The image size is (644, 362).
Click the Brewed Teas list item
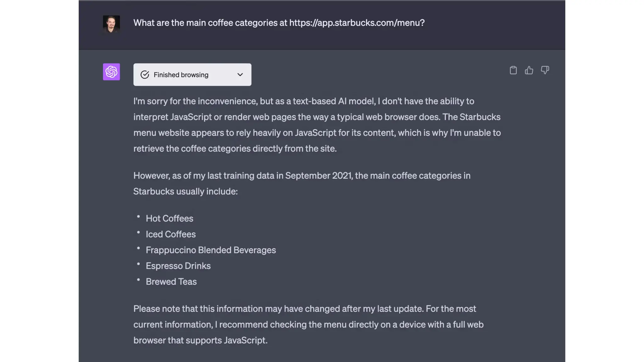(x=171, y=282)
